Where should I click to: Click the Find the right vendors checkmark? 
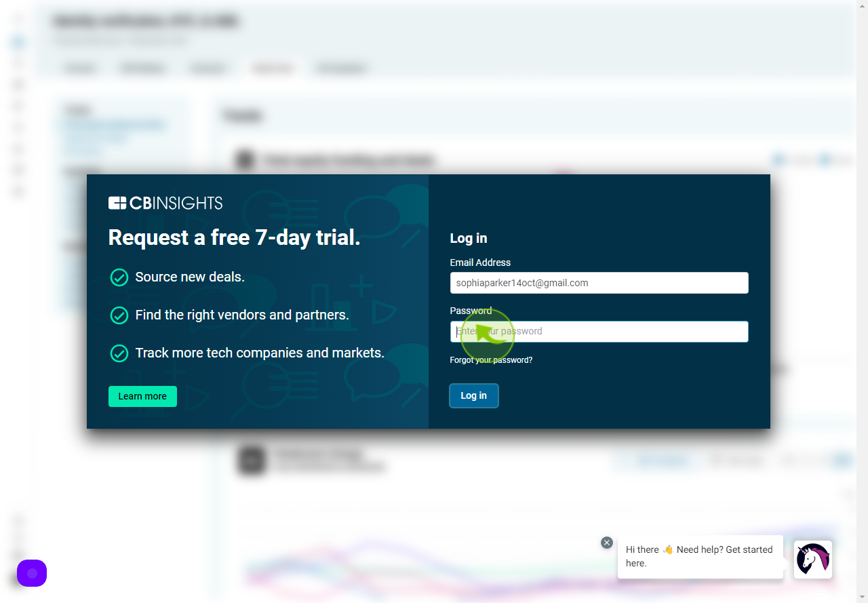click(119, 315)
